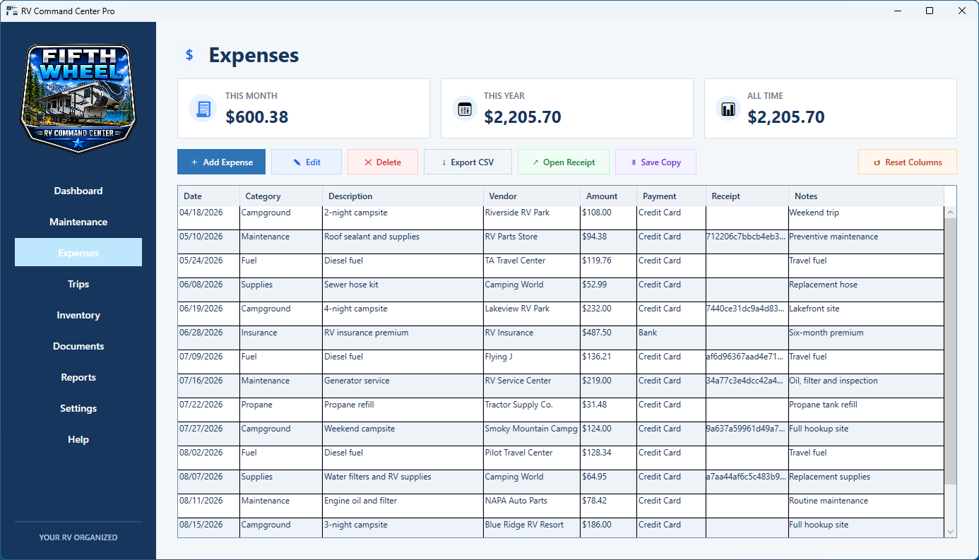The image size is (979, 560).
Task: Delete the selected expense
Action: [x=383, y=162]
